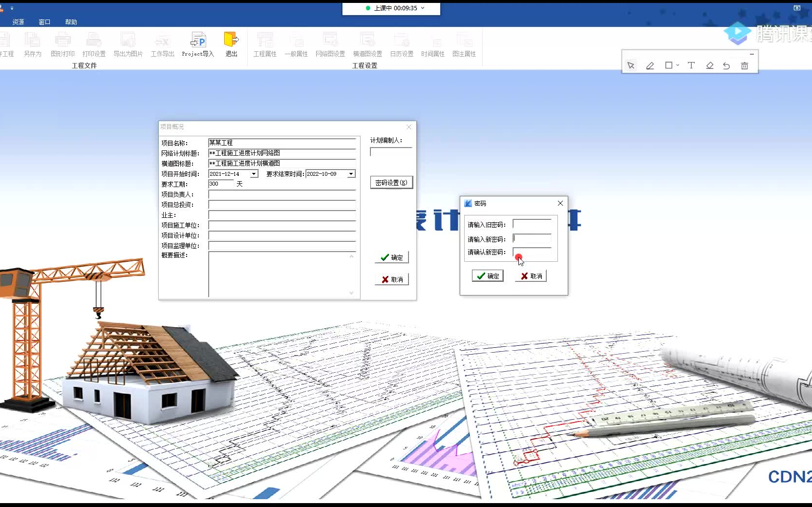The image size is (812, 507).
Task: Click the 要求工期 days field
Action: [x=221, y=184]
